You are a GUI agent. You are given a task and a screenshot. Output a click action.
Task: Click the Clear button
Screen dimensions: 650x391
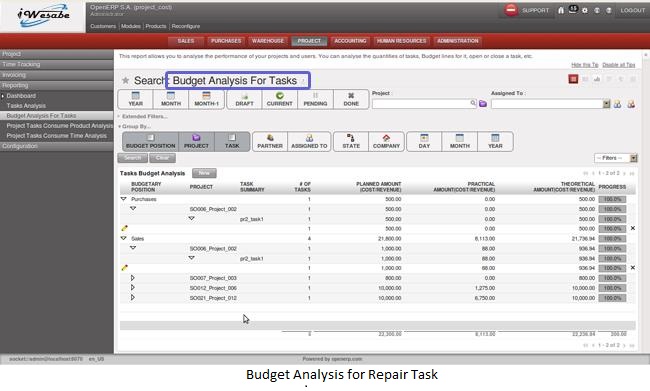pyautogui.click(x=162, y=158)
